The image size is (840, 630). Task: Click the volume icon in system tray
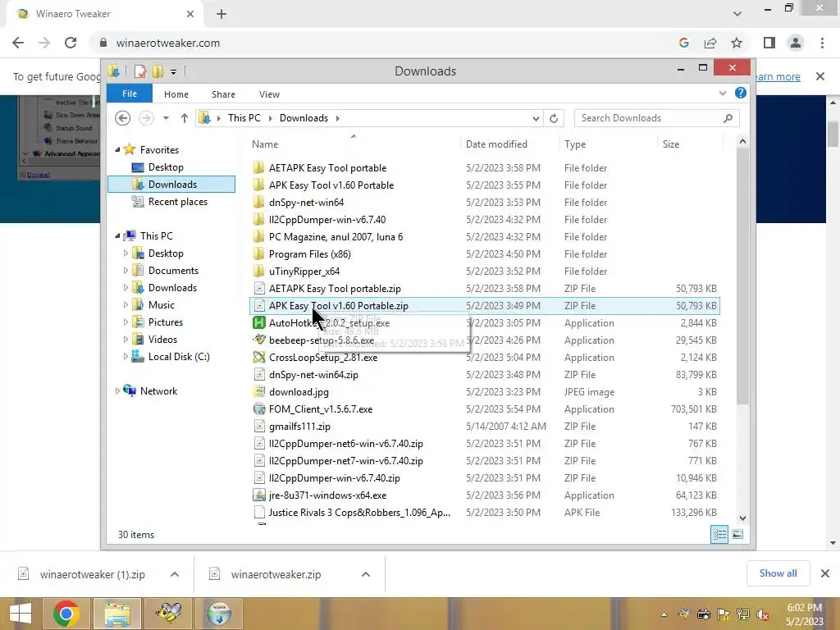(x=763, y=615)
